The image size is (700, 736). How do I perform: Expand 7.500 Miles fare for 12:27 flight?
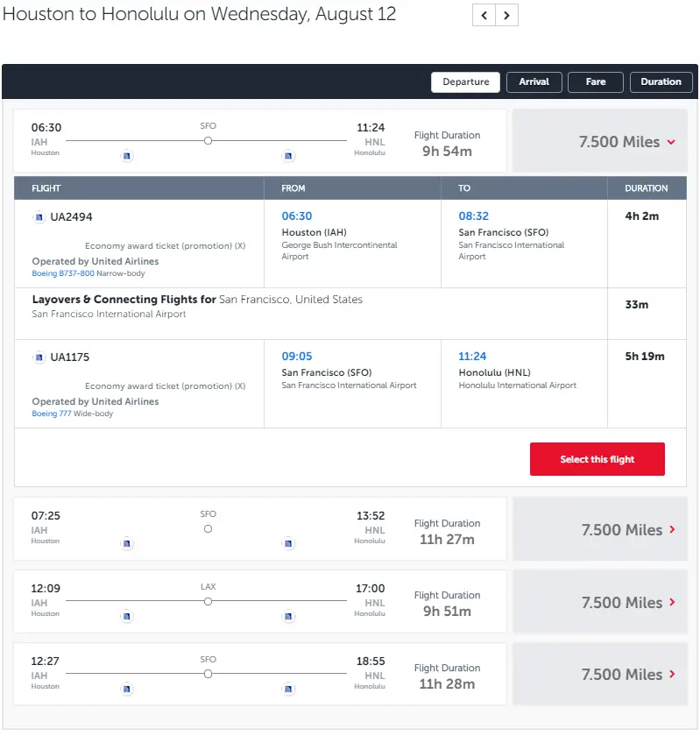[627, 675]
